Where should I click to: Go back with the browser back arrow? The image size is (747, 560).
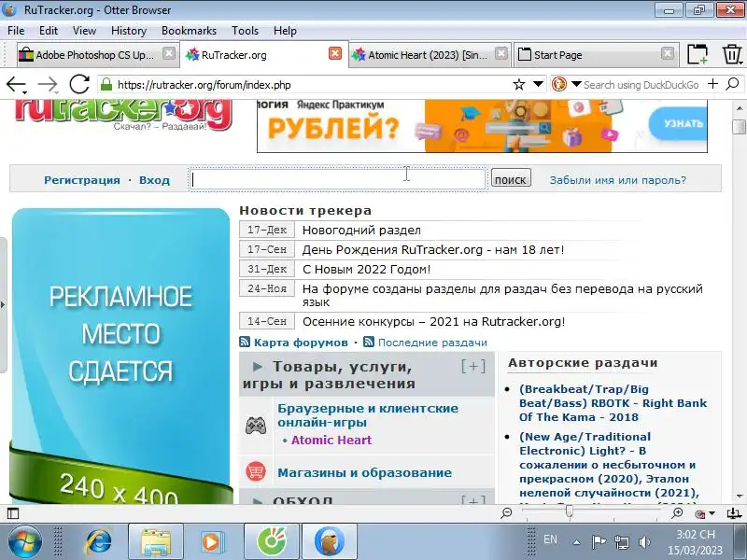[x=16, y=85]
